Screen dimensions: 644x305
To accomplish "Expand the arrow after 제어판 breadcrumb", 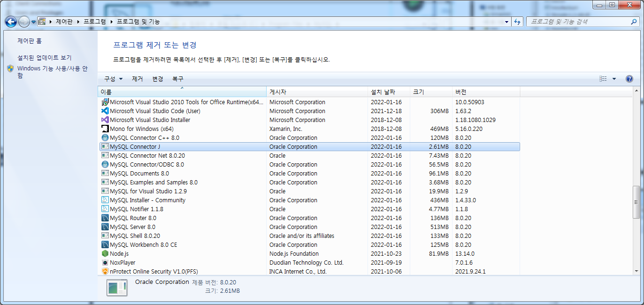I will (78, 22).
